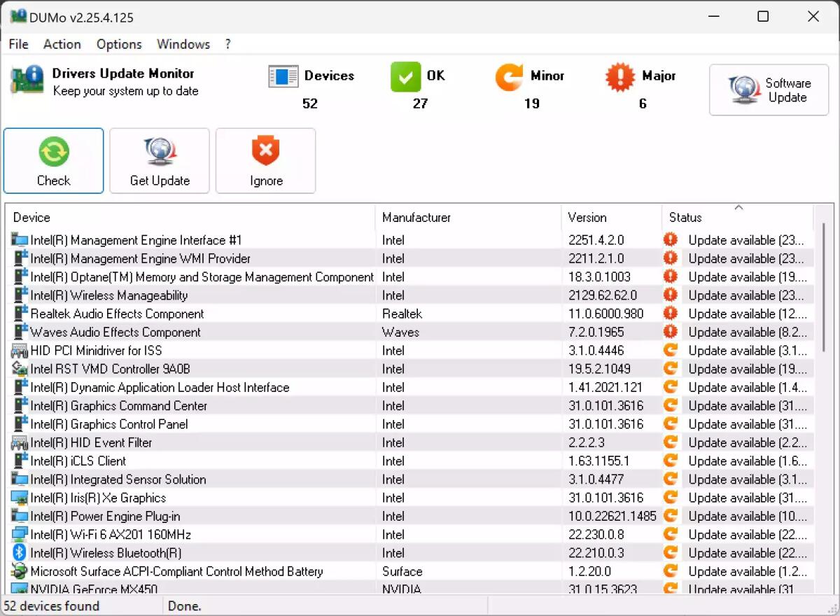The width and height of the screenshot is (840, 616).
Task: Click the Windows menu item
Action: pyautogui.click(x=183, y=44)
